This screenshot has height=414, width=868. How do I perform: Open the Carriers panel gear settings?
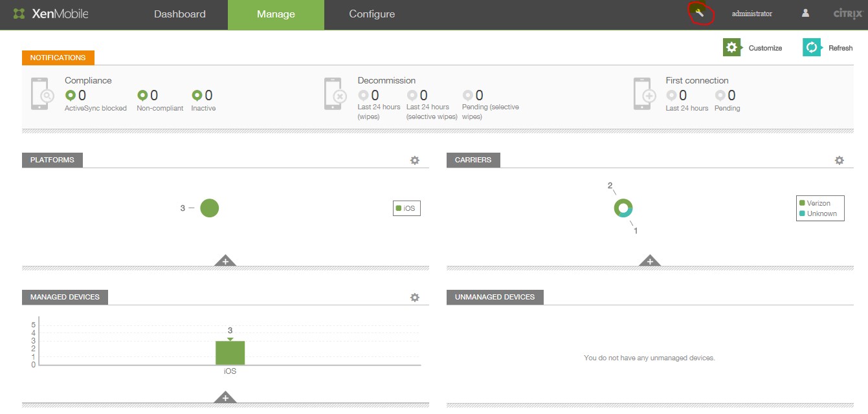(839, 160)
